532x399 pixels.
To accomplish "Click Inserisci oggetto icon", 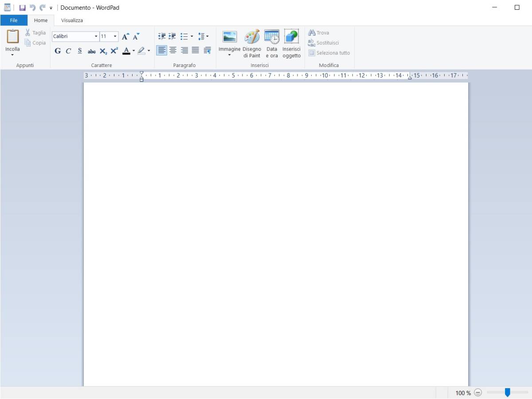I will [291, 37].
